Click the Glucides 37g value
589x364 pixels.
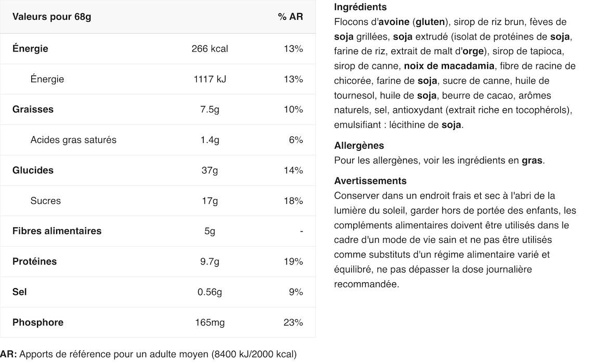click(210, 171)
